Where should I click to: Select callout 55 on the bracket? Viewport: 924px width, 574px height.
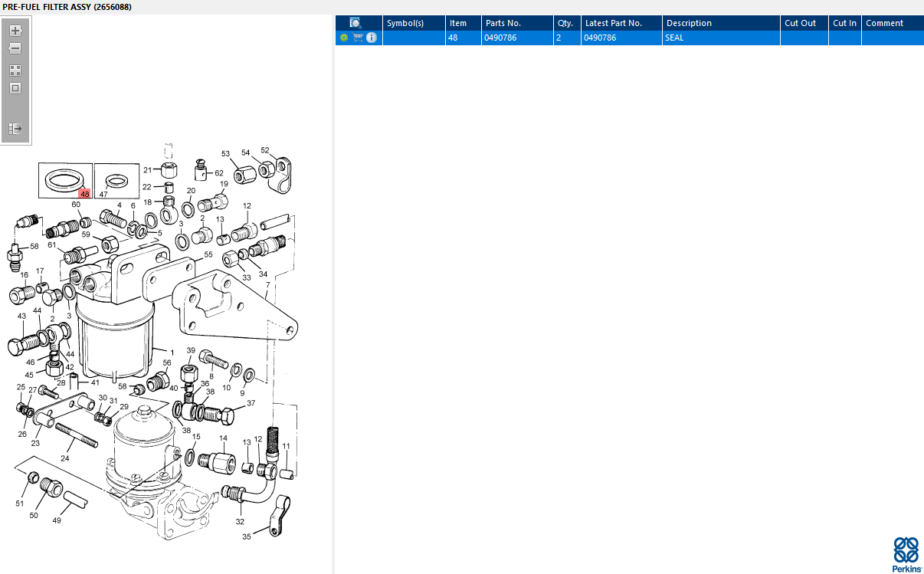click(208, 254)
